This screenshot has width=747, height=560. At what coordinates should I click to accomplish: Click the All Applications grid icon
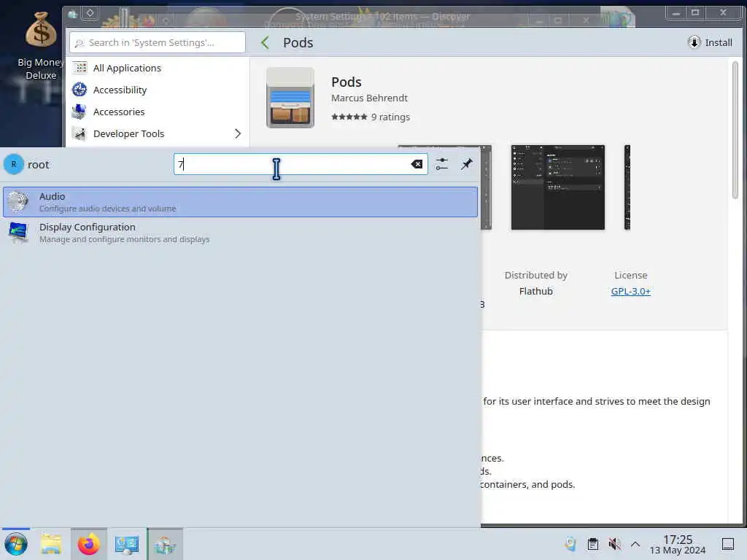[x=80, y=68]
